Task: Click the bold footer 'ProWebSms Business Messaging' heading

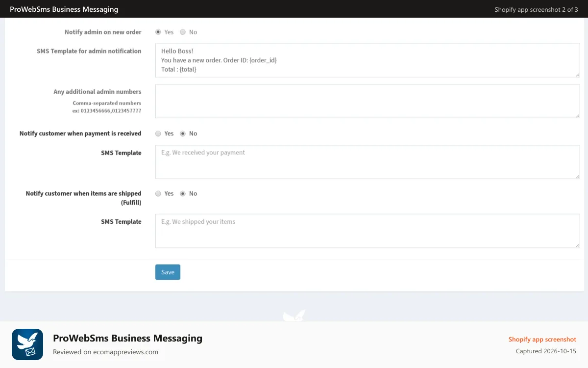Action: tap(127, 338)
